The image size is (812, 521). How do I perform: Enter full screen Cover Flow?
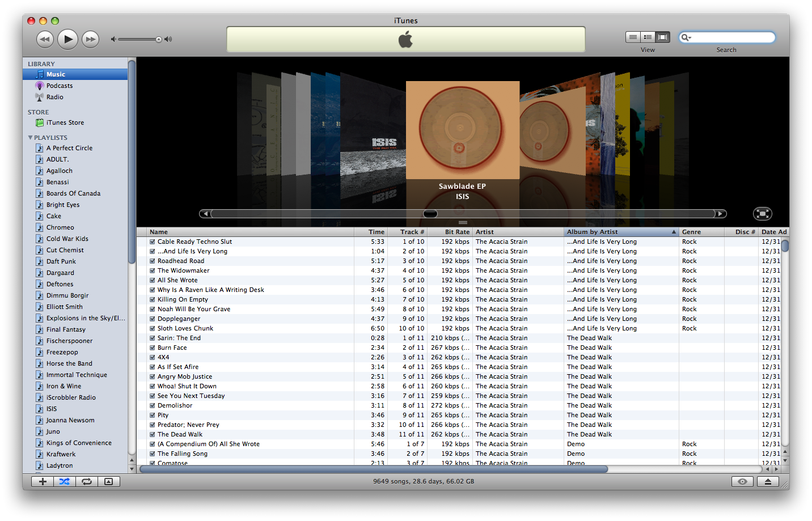[763, 214]
